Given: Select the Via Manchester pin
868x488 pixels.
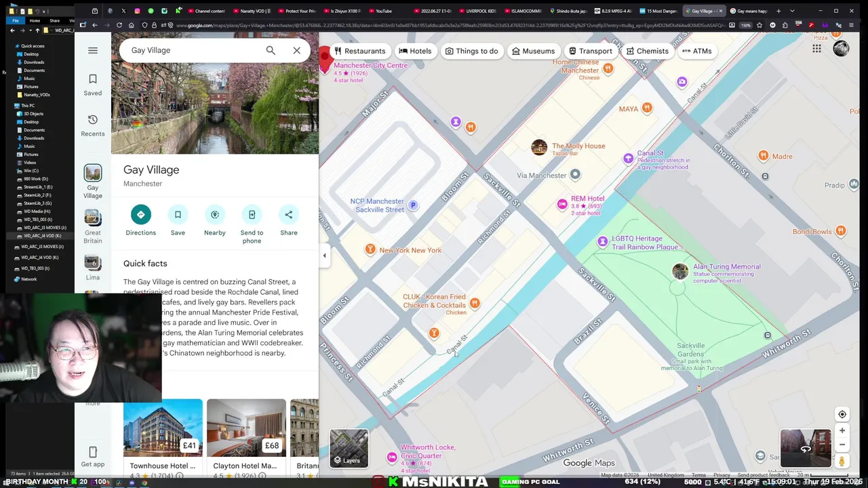Looking at the screenshot, I should click(x=575, y=175).
